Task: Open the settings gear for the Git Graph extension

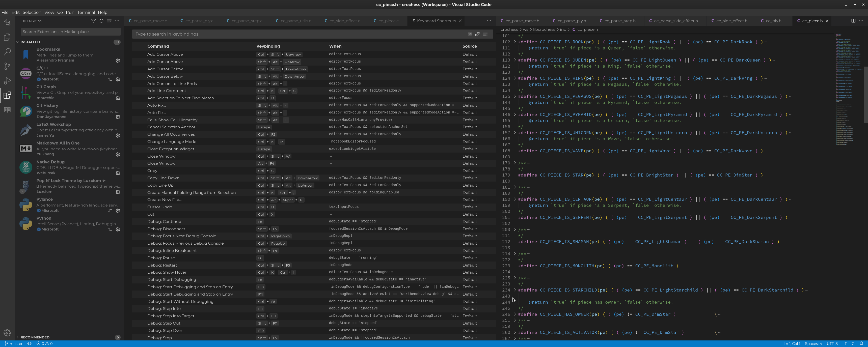Action: click(x=118, y=98)
